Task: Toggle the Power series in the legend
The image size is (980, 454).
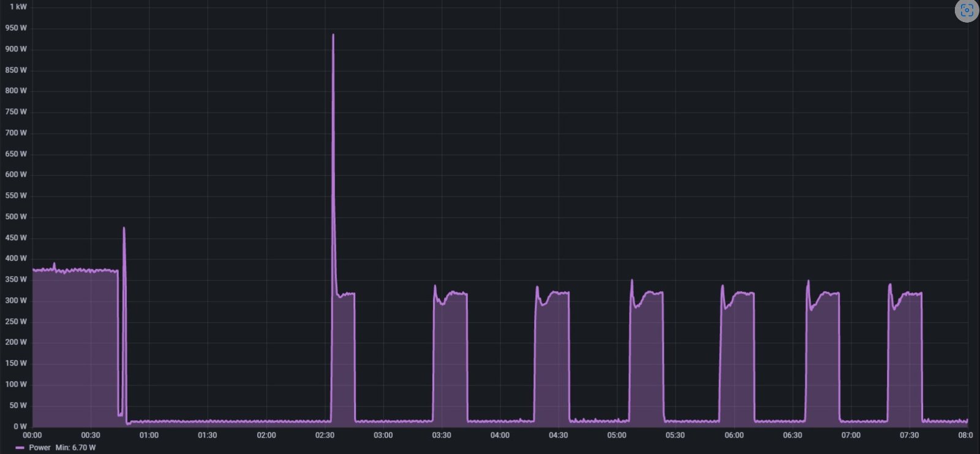Action: [x=40, y=448]
